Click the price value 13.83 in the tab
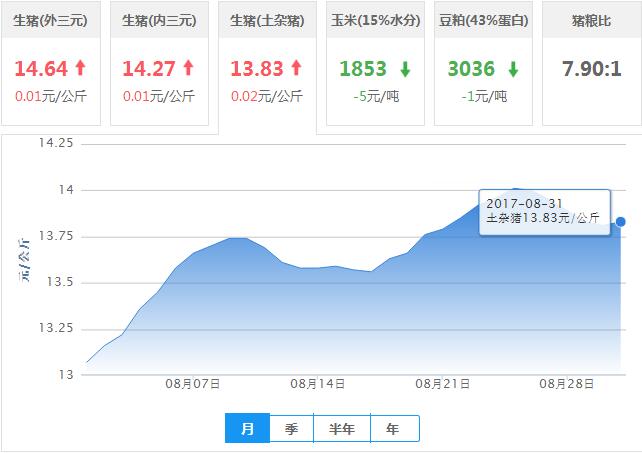This screenshot has width=642, height=453. pyautogui.click(x=257, y=68)
